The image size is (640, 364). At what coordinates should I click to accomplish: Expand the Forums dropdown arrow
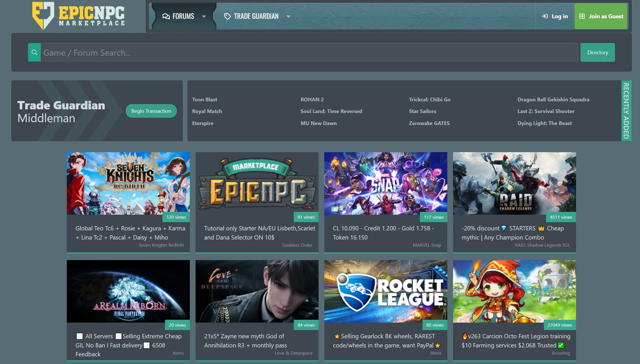[204, 17]
